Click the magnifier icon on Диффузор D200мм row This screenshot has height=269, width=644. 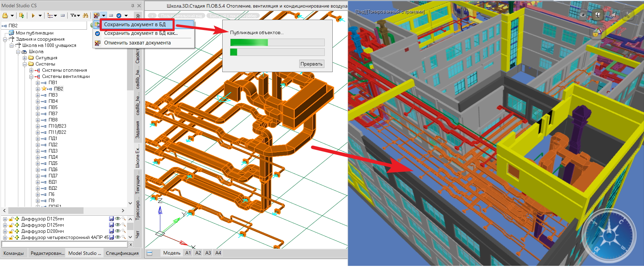coord(123,231)
